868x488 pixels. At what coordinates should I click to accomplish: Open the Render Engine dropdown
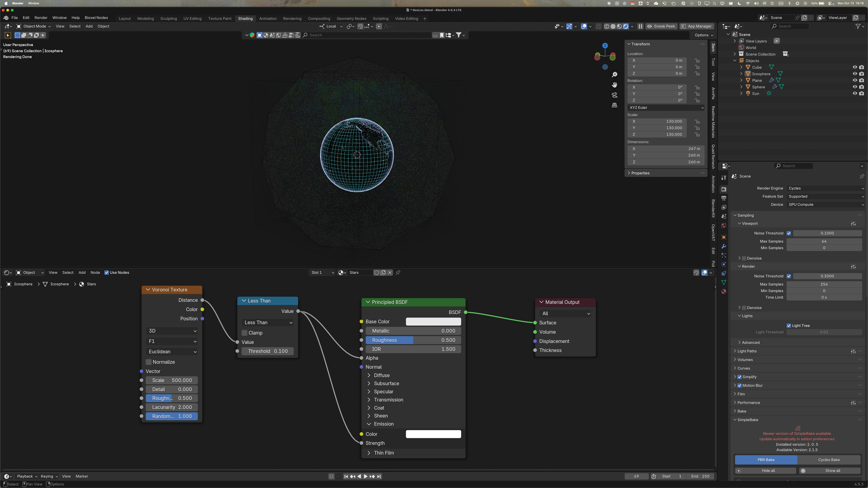point(826,188)
